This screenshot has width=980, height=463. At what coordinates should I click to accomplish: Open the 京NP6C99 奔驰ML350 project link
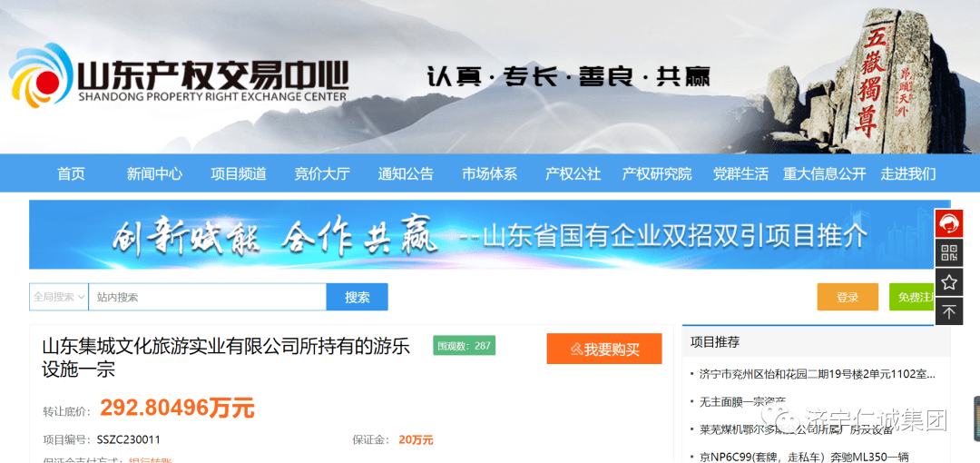(805, 456)
